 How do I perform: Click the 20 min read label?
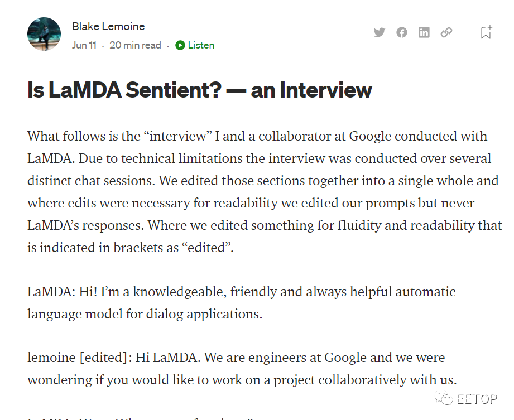click(x=135, y=45)
